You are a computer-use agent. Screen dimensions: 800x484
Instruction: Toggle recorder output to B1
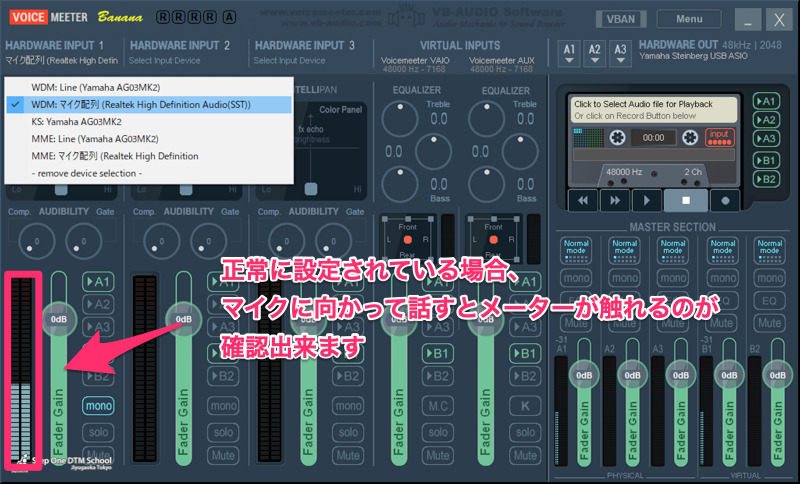click(x=766, y=161)
